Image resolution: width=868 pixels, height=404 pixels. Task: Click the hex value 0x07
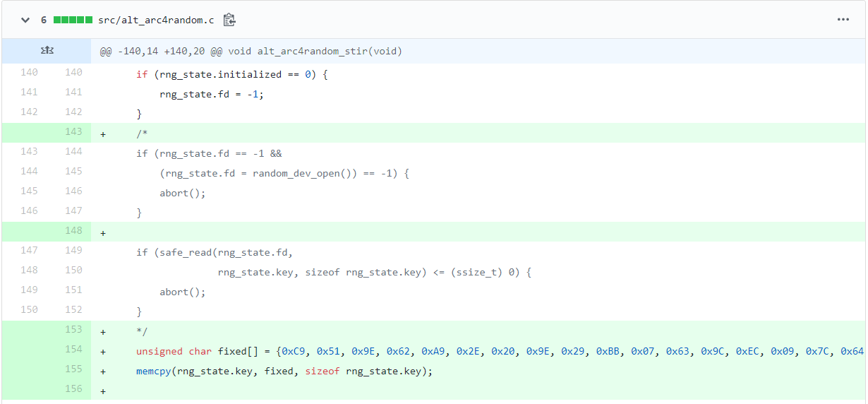(x=643, y=351)
